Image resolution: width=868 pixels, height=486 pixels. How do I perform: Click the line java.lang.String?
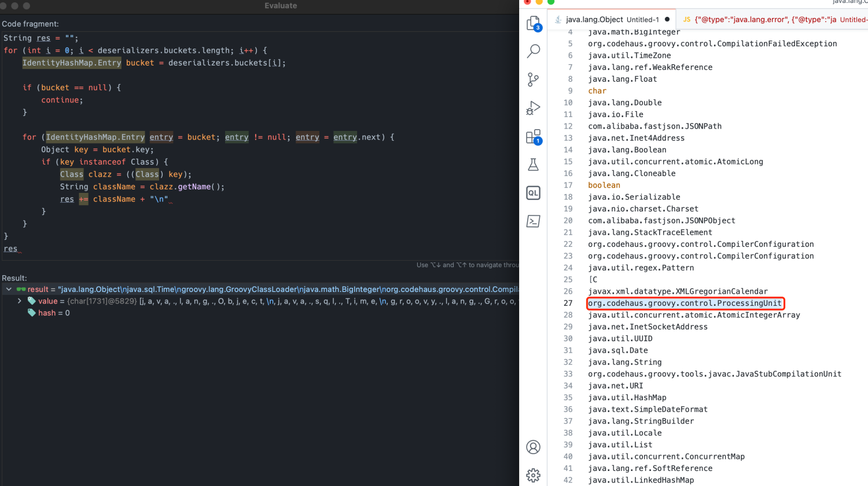[625, 362]
